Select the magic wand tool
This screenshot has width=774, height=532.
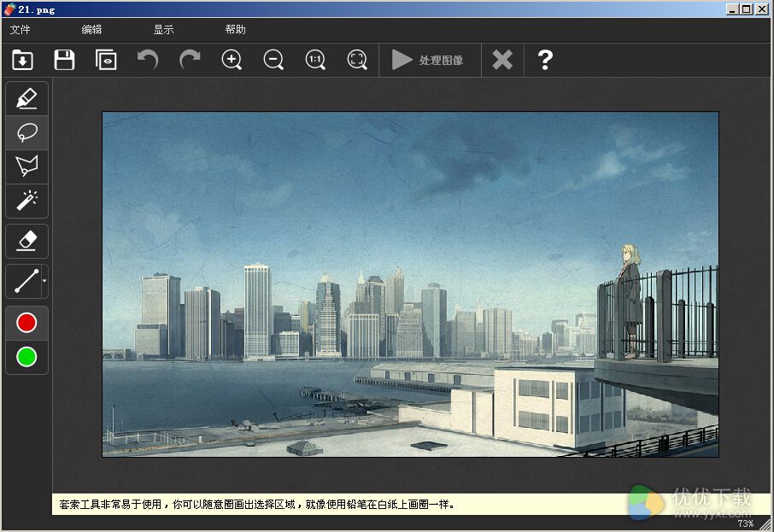(26, 201)
